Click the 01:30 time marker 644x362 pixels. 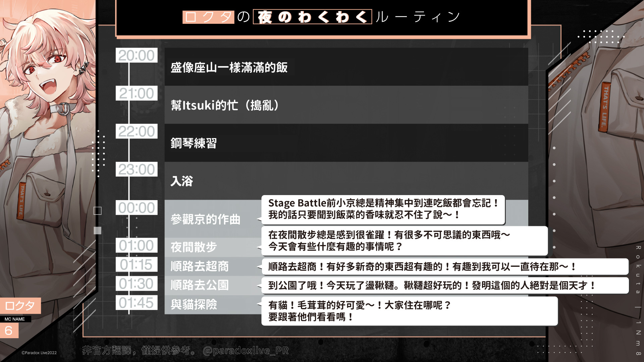(x=137, y=284)
